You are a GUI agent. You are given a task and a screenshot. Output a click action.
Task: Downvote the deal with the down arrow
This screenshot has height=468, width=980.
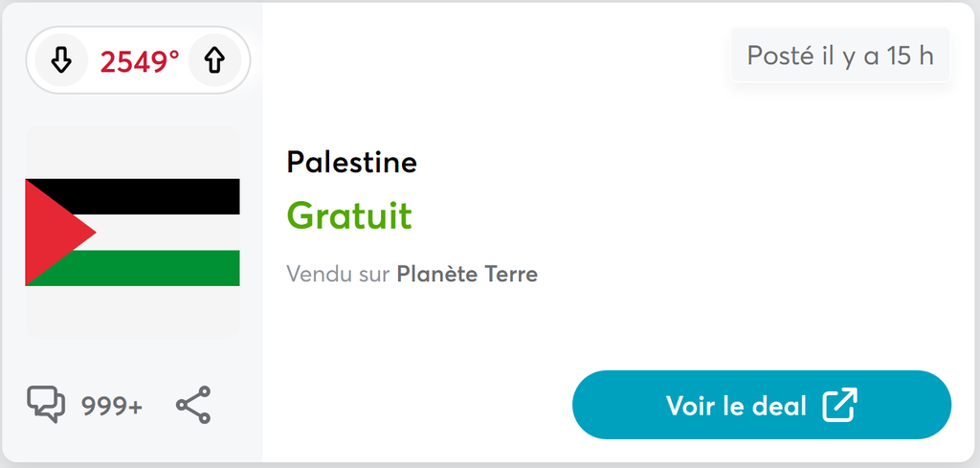pos(60,61)
